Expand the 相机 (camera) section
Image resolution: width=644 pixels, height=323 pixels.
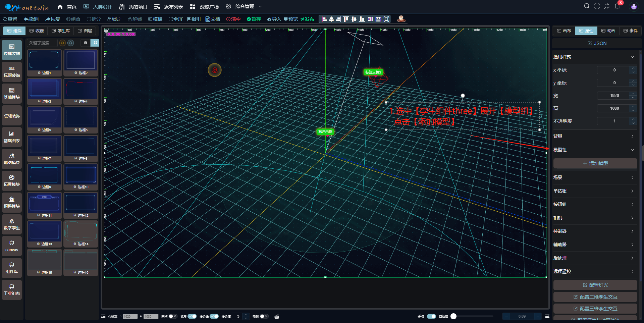tap(593, 218)
